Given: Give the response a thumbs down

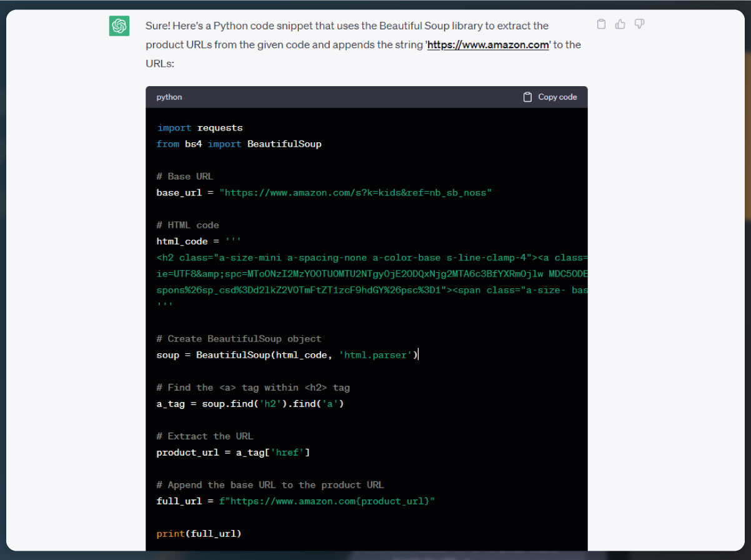Looking at the screenshot, I should (639, 24).
